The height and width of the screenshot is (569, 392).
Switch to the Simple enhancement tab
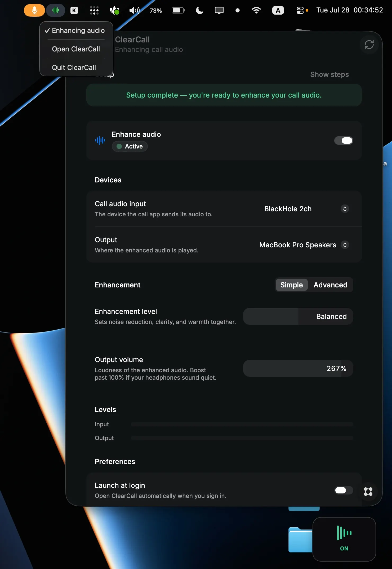(291, 285)
